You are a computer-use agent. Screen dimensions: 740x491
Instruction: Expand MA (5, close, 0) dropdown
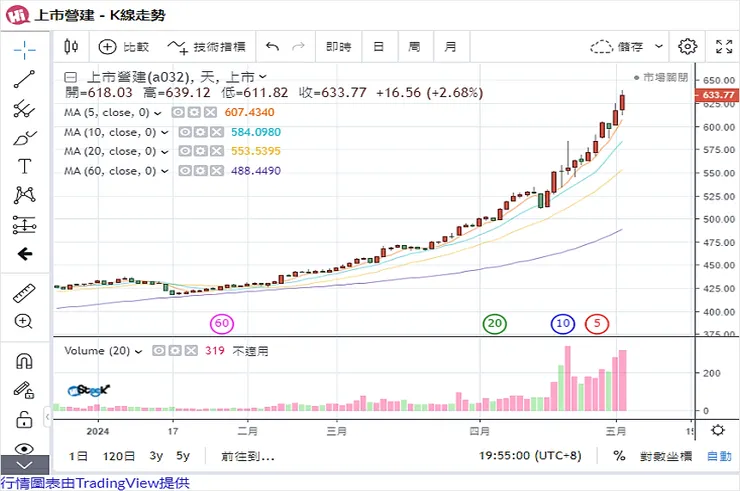tap(158, 113)
